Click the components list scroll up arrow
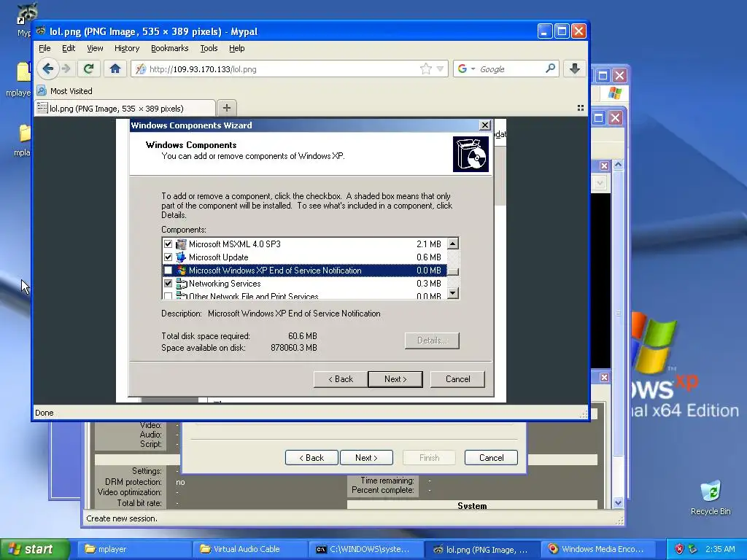The width and height of the screenshot is (747, 560). [x=453, y=244]
